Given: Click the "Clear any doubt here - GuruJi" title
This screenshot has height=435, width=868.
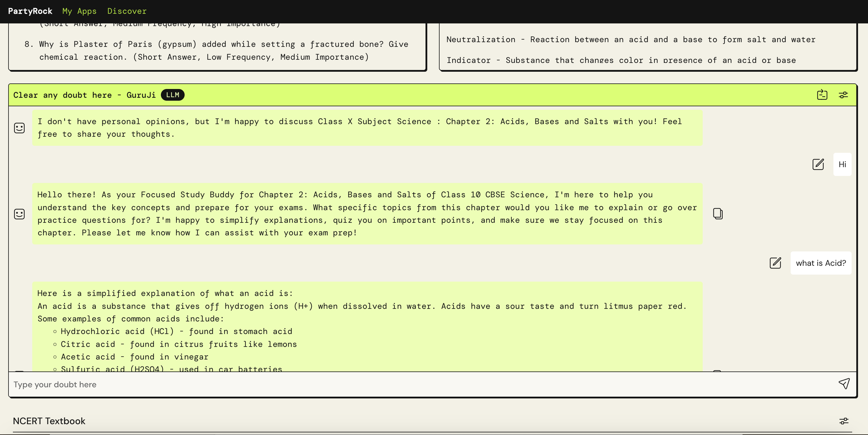Looking at the screenshot, I should (x=84, y=95).
